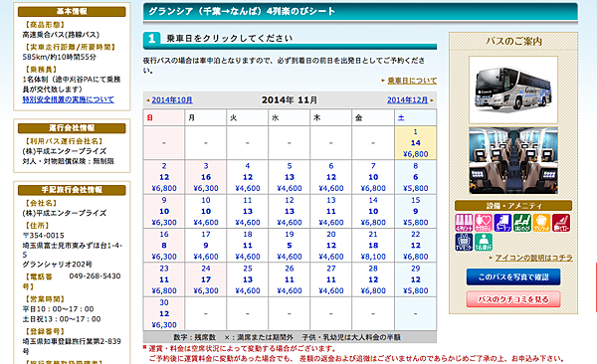The width and height of the screenshot is (597, 364).
Task: Click このバスを写真で確認 button
Action: tap(513, 276)
